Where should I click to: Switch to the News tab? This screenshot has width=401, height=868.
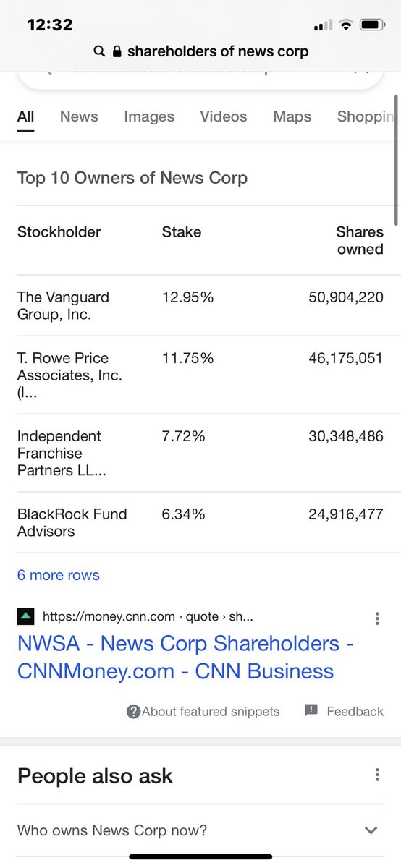[79, 116]
